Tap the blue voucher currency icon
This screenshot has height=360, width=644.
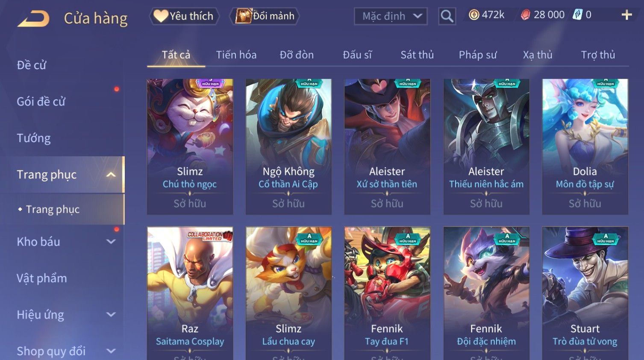[x=577, y=15]
